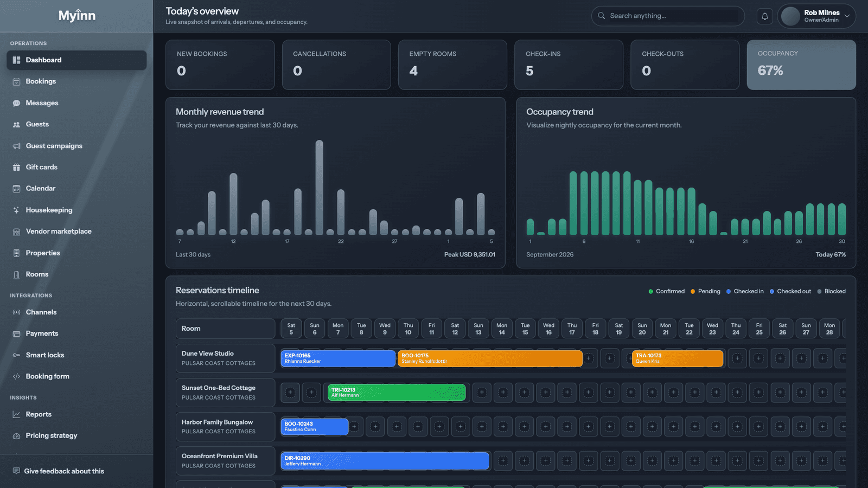This screenshot has width=868, height=488.
Task: Click the Gift cards icon
Action: click(16, 167)
